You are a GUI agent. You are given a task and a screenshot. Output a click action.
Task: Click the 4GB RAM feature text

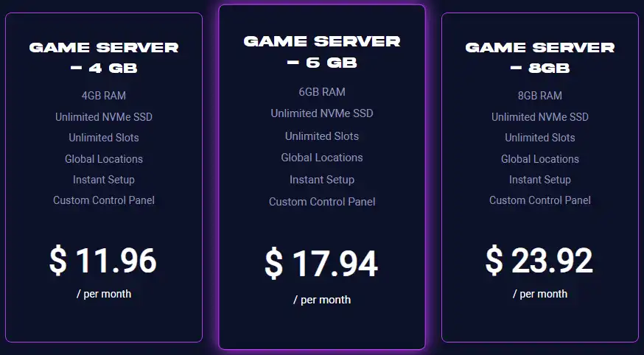pos(104,96)
